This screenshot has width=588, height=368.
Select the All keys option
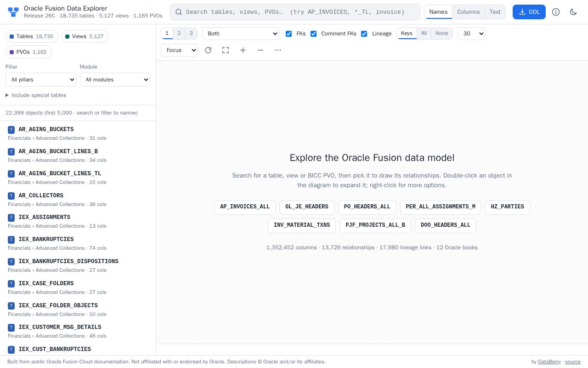(424, 33)
